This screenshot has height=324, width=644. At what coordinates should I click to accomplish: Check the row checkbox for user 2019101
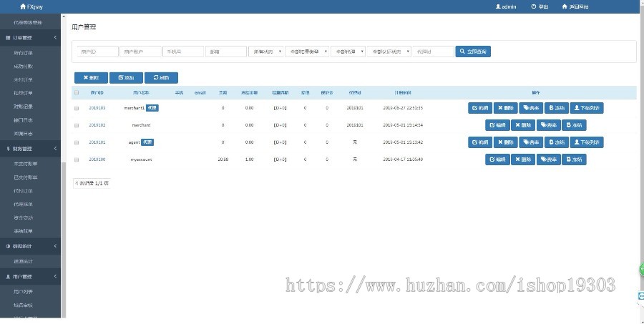tap(77, 142)
